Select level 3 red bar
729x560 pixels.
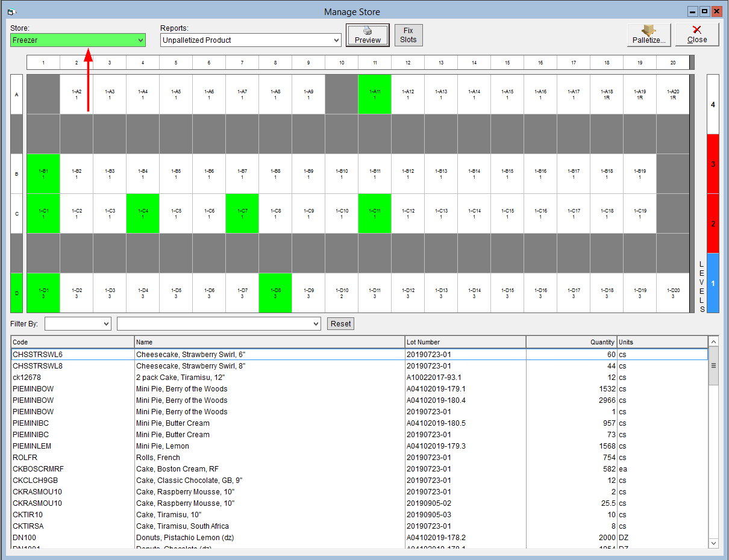(713, 164)
